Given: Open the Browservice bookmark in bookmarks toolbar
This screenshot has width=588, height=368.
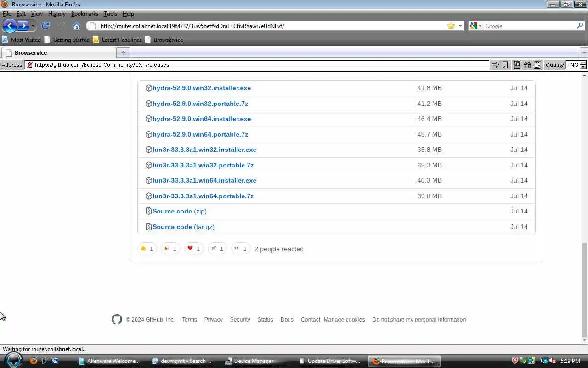Looking at the screenshot, I should (164, 40).
